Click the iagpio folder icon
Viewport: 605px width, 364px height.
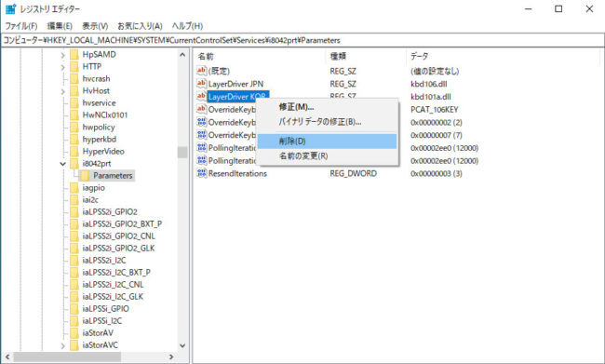coord(74,188)
